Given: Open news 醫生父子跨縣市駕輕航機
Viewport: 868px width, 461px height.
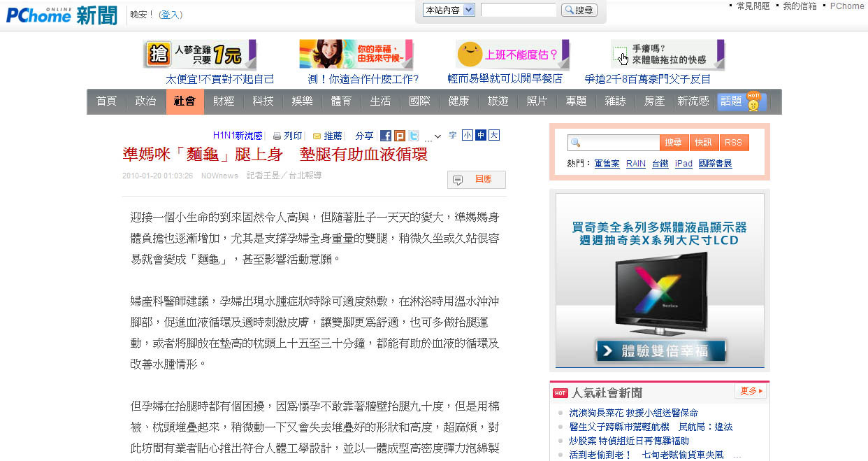Looking at the screenshot, I should [x=651, y=427].
